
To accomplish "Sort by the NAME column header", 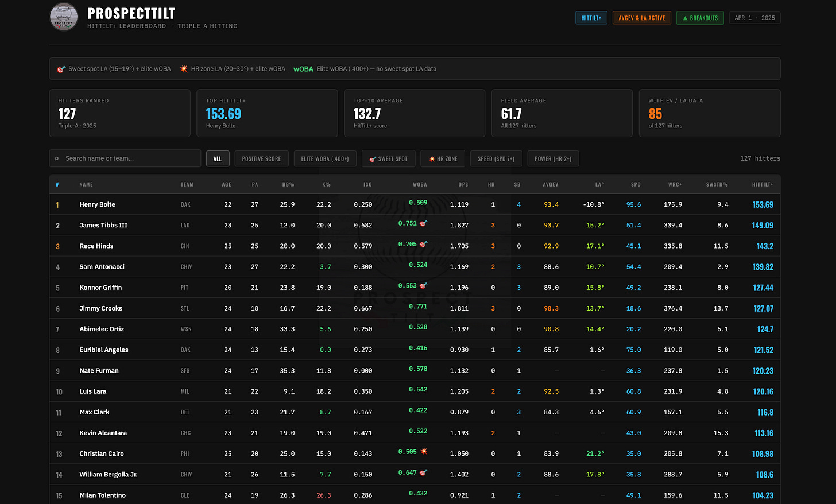I will pyautogui.click(x=86, y=184).
